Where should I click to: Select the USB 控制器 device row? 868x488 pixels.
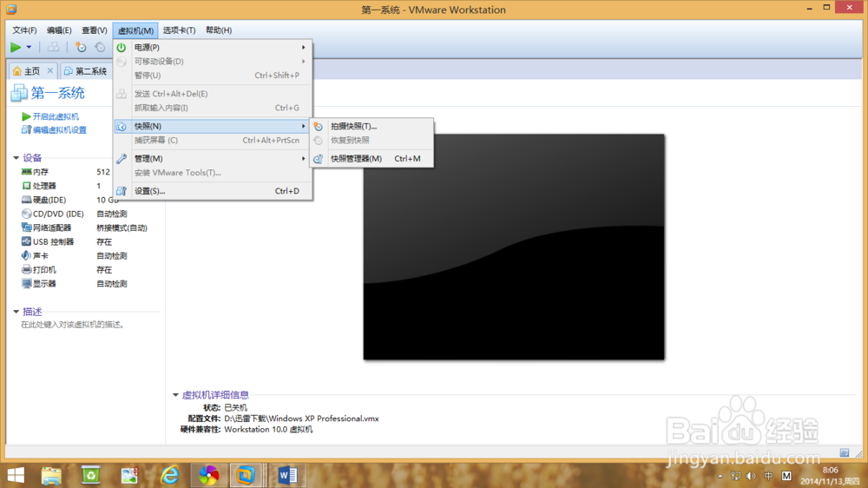click(67, 242)
